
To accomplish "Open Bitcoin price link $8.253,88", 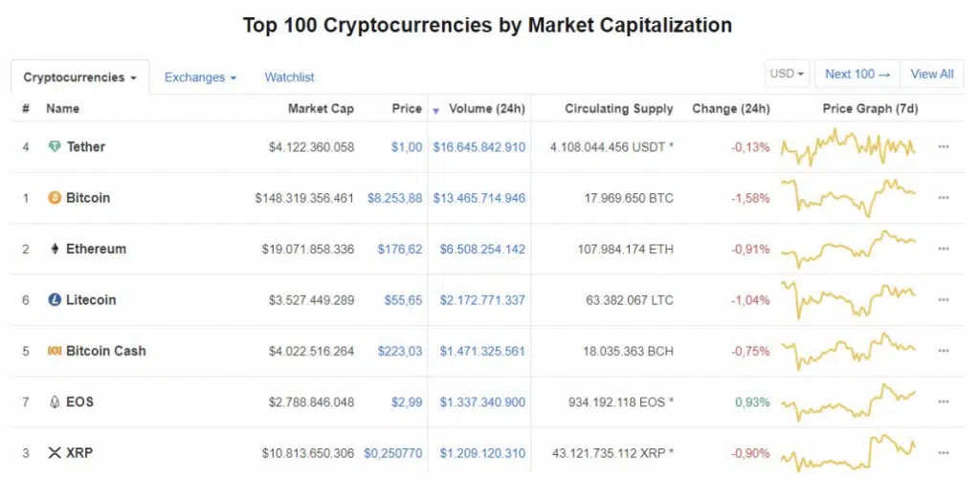I will click(394, 198).
